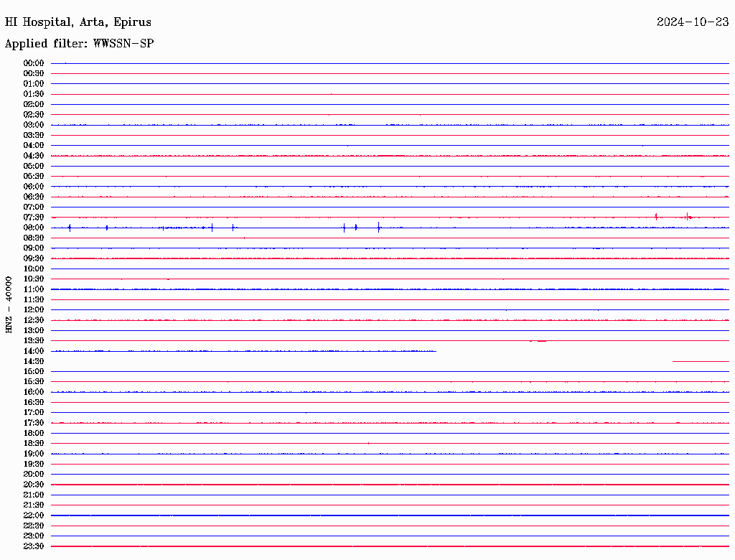Select the 23:00 time label
Screen dimensions: 735x560
pos(34,536)
